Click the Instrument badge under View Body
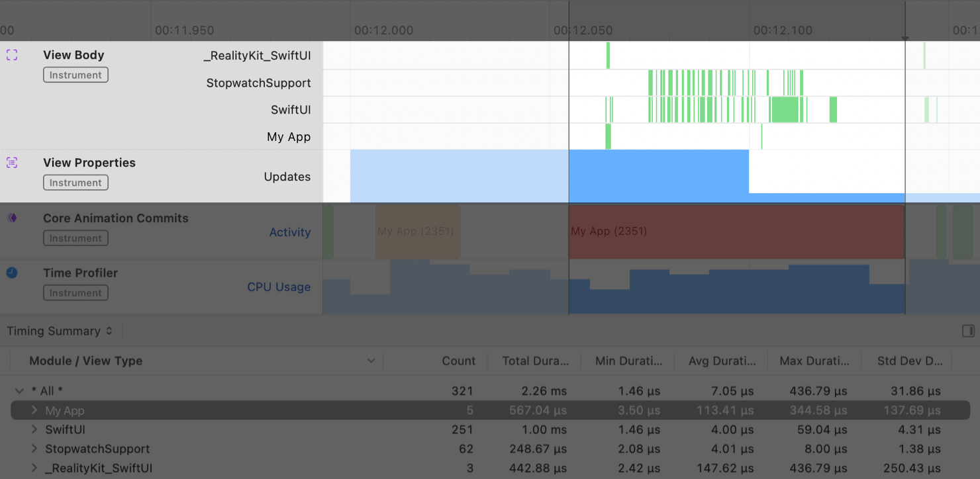Screen dimensions: 980x479 coord(75,74)
